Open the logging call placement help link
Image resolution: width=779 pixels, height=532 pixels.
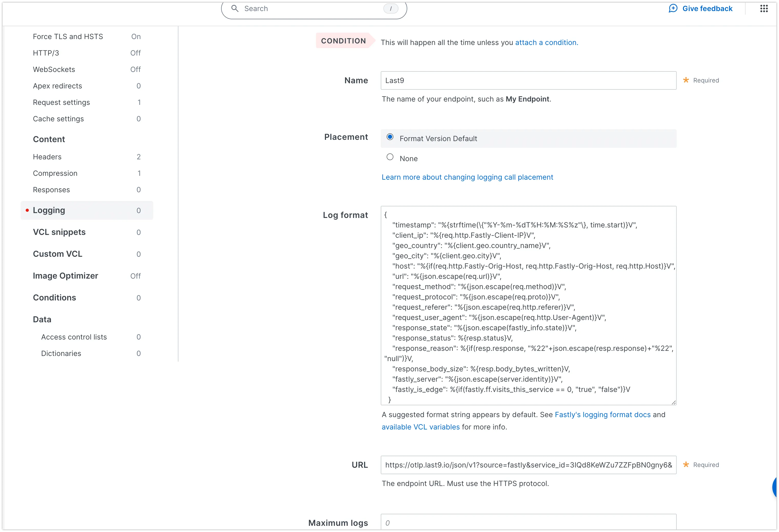pos(467,177)
